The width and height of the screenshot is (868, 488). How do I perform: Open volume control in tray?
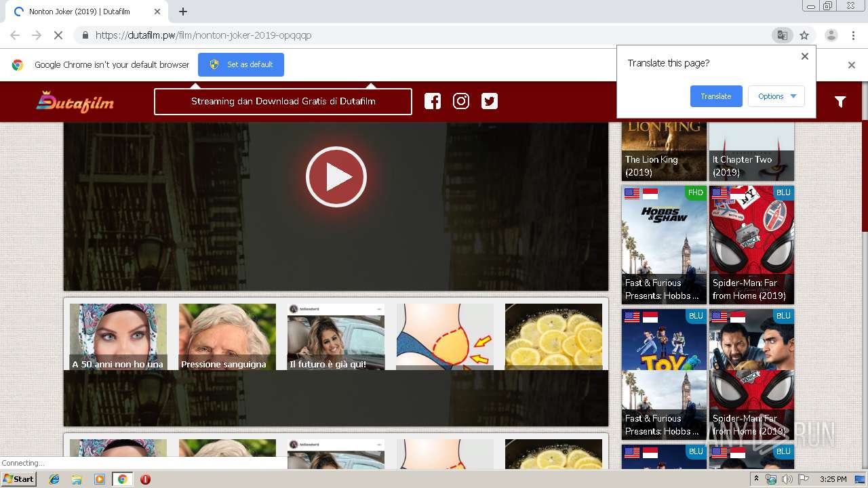(x=787, y=479)
